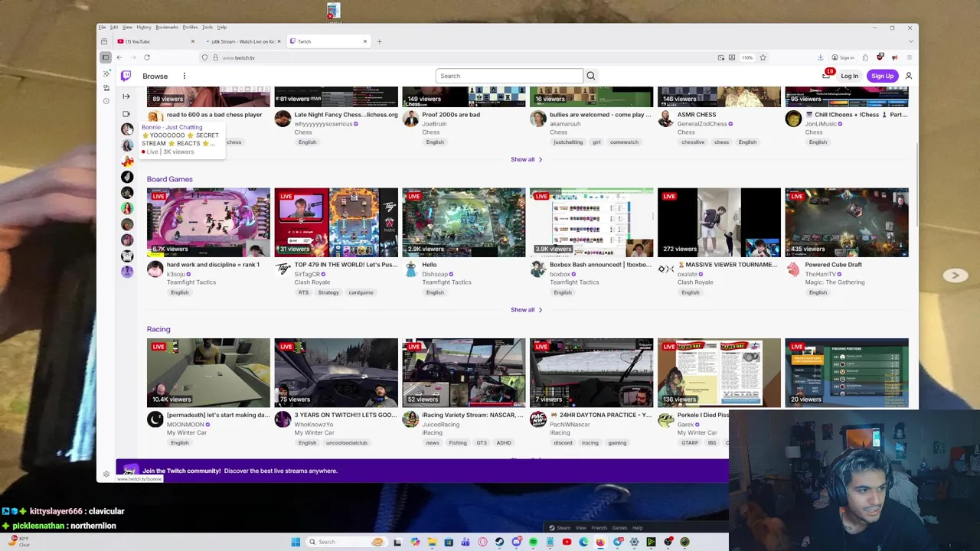The width and height of the screenshot is (980, 551).
Task: Switch to the jstlk Stream Kick tab
Action: click(x=243, y=41)
